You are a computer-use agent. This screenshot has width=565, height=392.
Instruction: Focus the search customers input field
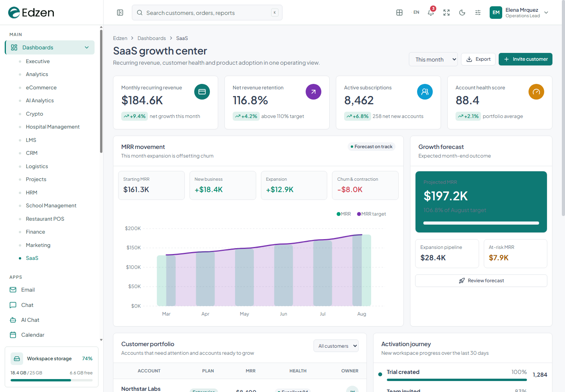[x=207, y=13]
